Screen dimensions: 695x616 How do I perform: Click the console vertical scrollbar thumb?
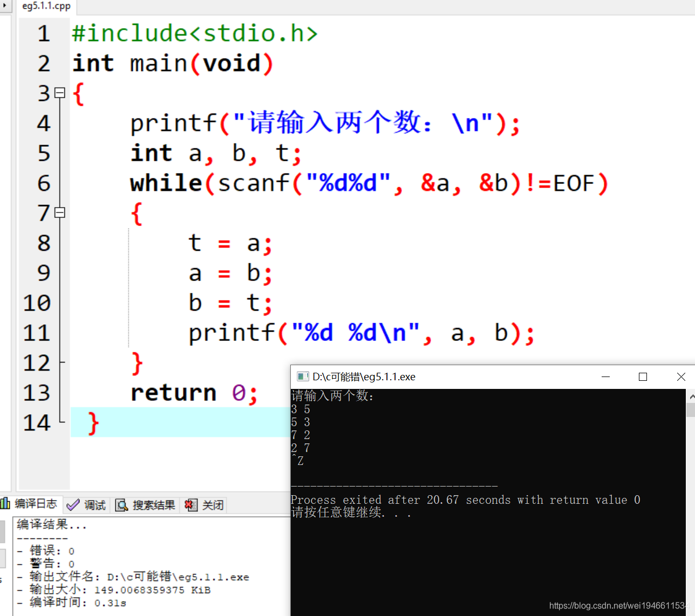[691, 409]
